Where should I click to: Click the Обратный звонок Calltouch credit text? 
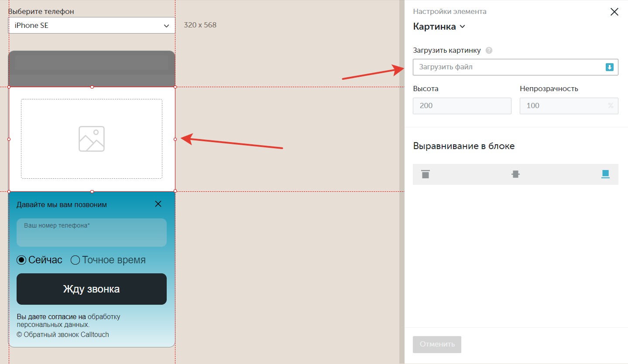click(63, 335)
